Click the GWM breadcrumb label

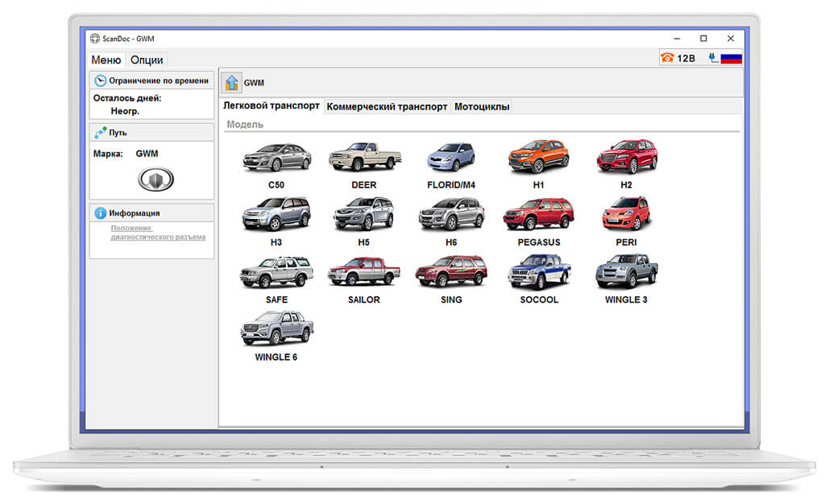254,82
